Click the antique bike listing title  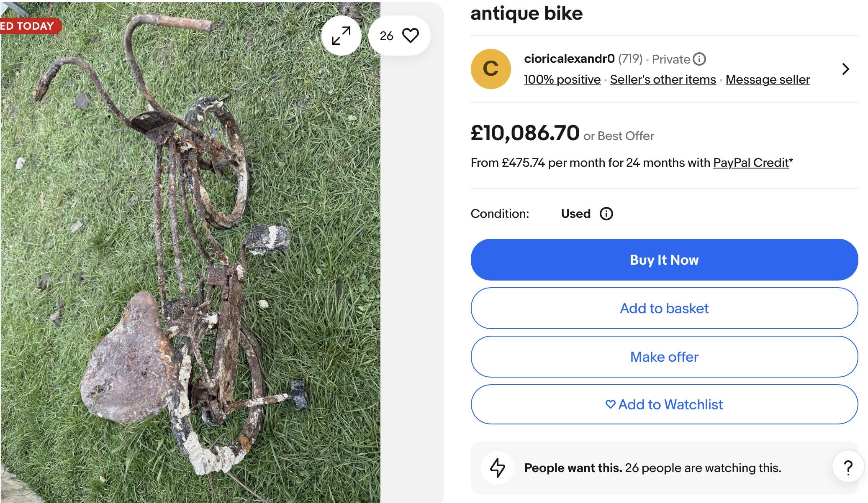pos(526,13)
